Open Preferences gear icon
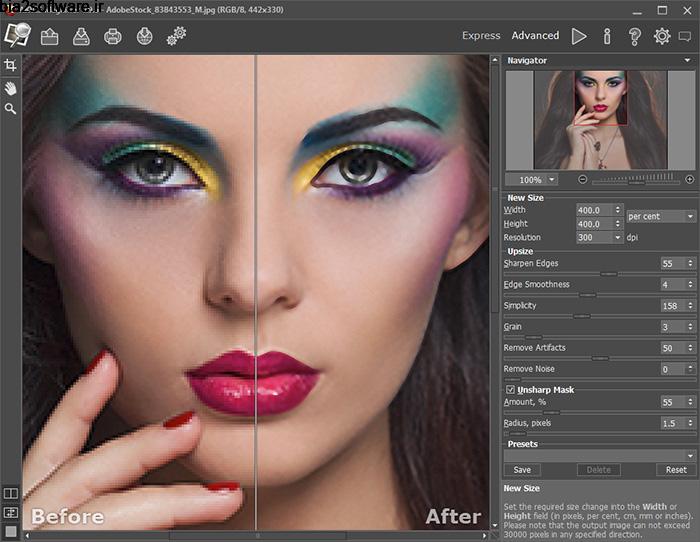Screen dimensions: 700x542 pos(662,36)
